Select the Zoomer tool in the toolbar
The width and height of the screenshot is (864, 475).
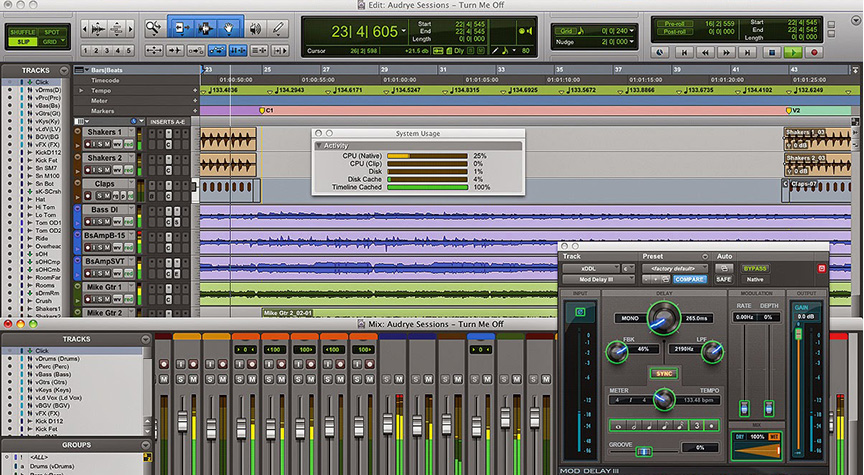pyautogui.click(x=154, y=28)
